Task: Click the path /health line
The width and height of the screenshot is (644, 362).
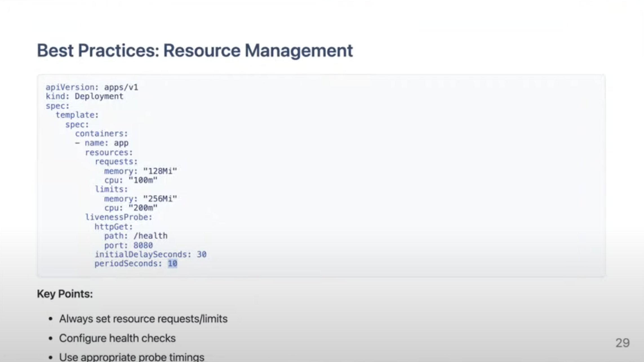Action: coord(136,236)
